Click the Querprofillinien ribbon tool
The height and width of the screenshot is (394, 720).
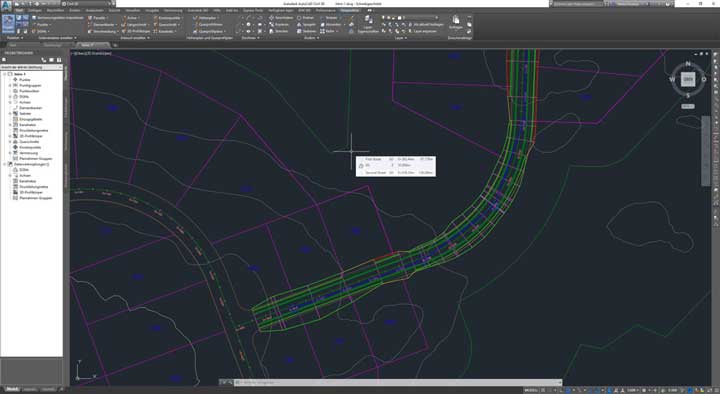(208, 25)
